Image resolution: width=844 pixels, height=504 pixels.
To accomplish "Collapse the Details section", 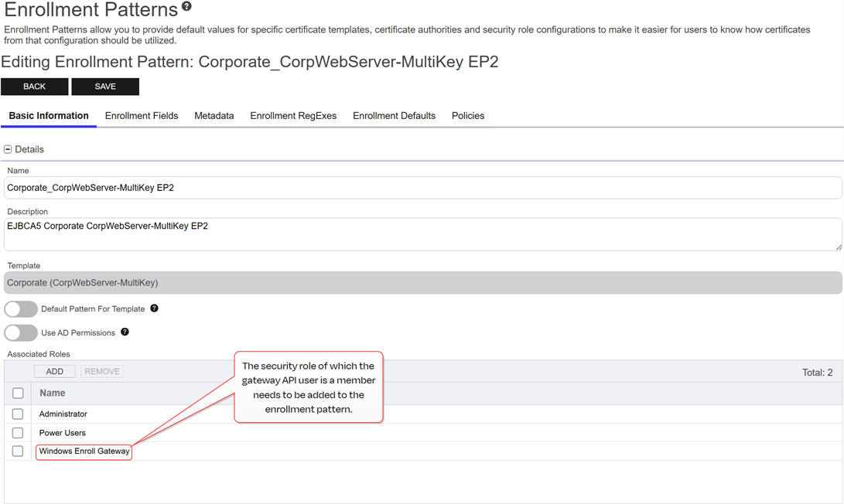I will (x=8, y=149).
